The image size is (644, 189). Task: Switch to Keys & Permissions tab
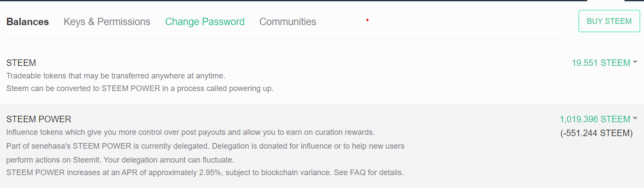[107, 22]
